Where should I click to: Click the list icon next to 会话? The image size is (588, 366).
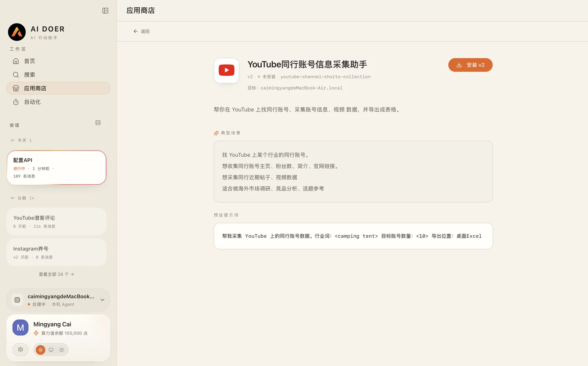pos(98,123)
